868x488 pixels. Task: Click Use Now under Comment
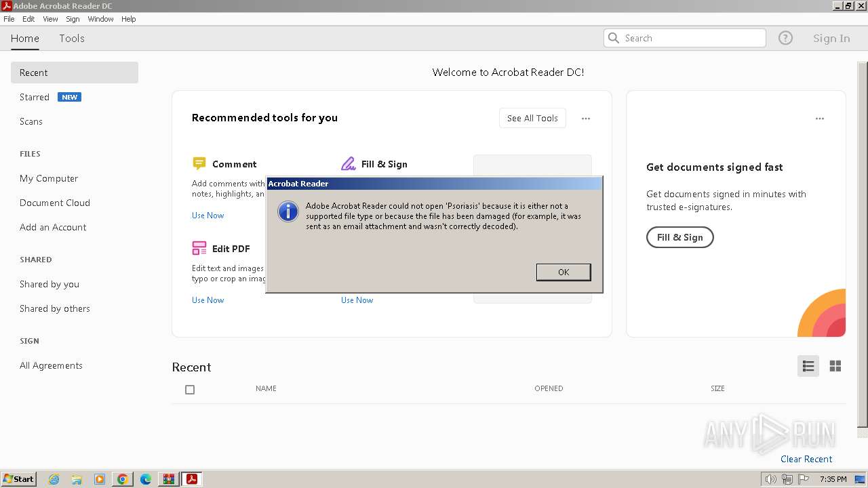click(x=208, y=216)
